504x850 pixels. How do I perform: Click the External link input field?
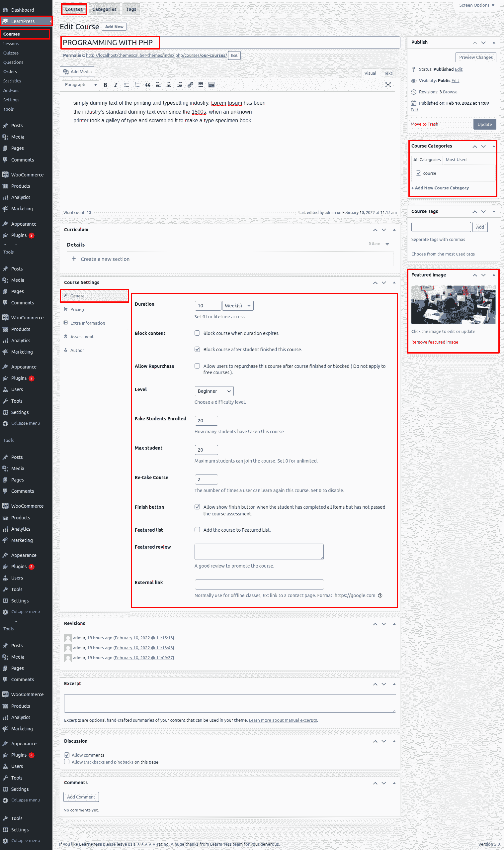(x=259, y=584)
